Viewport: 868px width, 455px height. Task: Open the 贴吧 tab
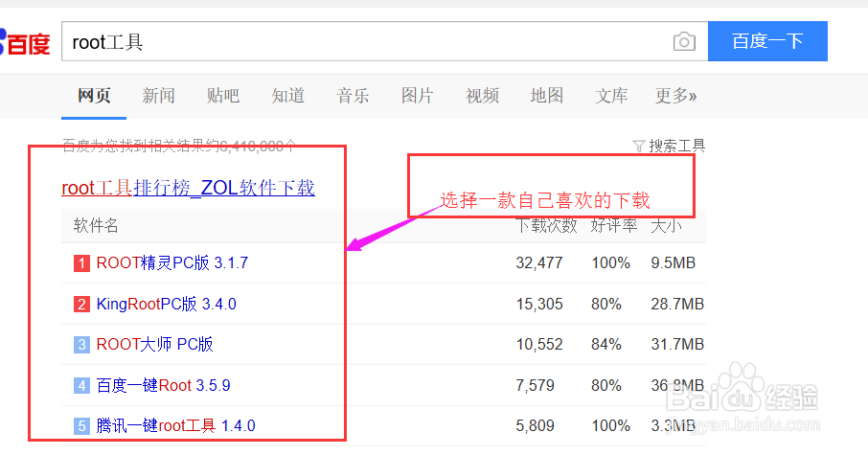[x=223, y=96]
